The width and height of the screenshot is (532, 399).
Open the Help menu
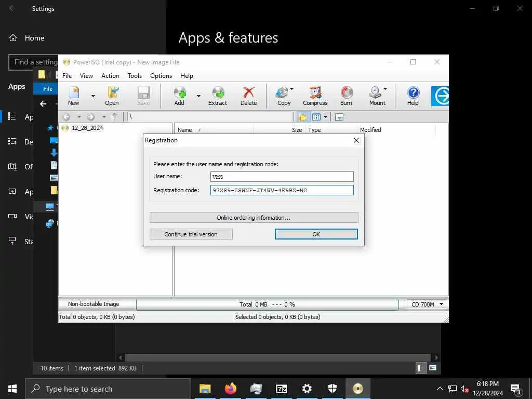pos(187,76)
